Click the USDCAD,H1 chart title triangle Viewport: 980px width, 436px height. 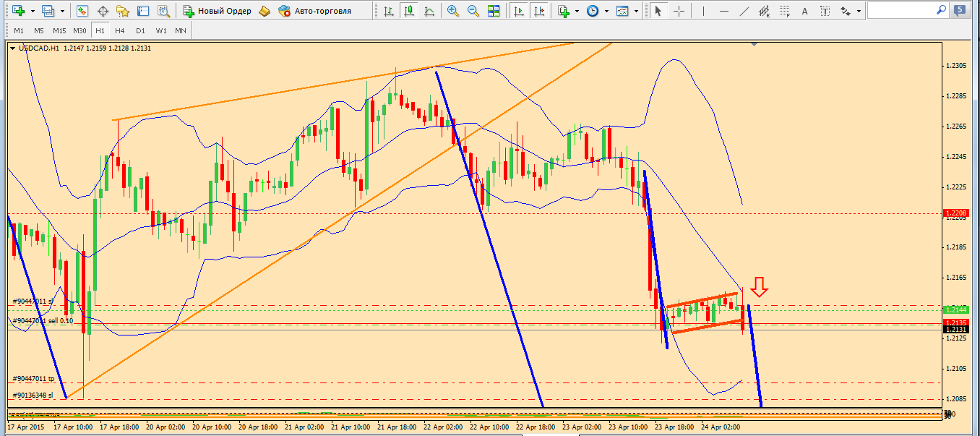[12, 48]
